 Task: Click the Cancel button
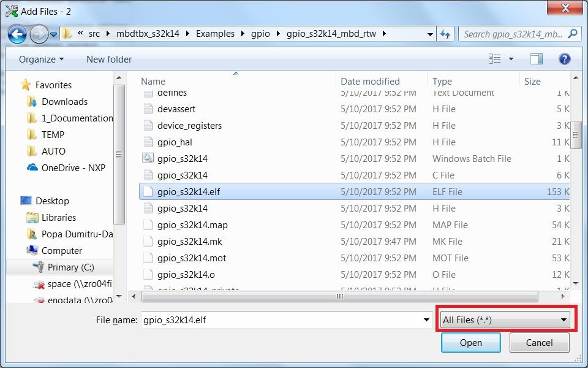[539, 342]
